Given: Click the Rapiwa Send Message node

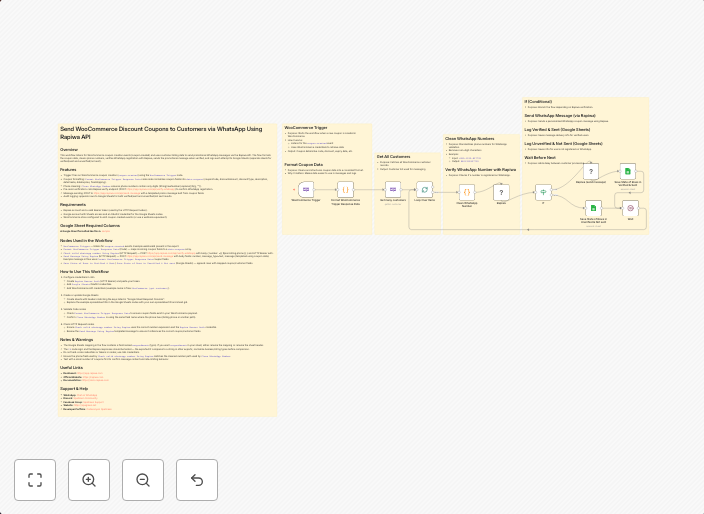Looking at the screenshot, I should (x=590, y=172).
